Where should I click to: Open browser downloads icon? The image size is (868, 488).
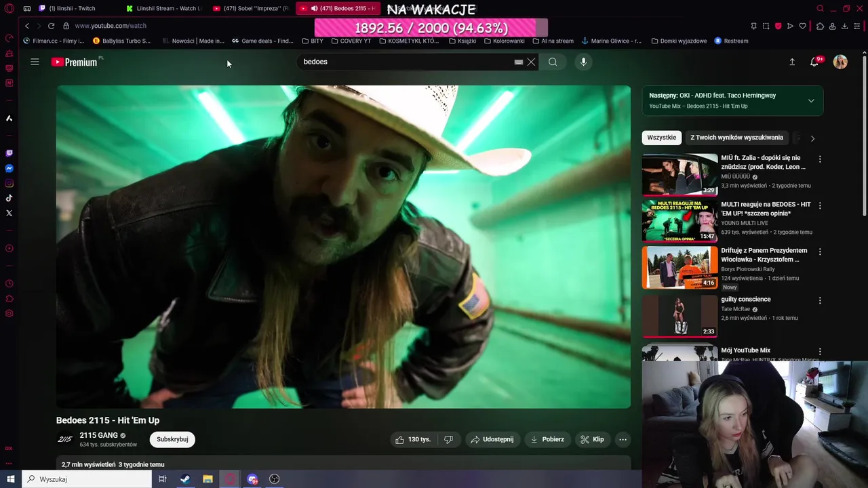tap(844, 26)
